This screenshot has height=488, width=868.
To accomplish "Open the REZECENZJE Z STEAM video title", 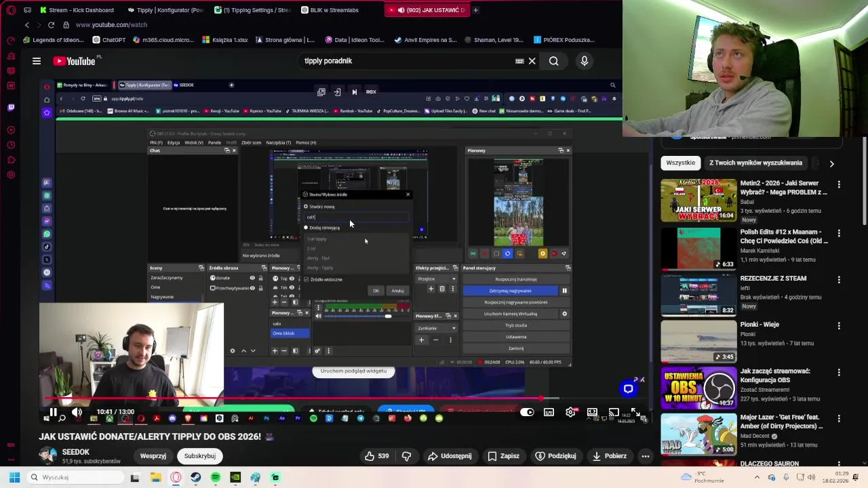I will (x=773, y=278).
